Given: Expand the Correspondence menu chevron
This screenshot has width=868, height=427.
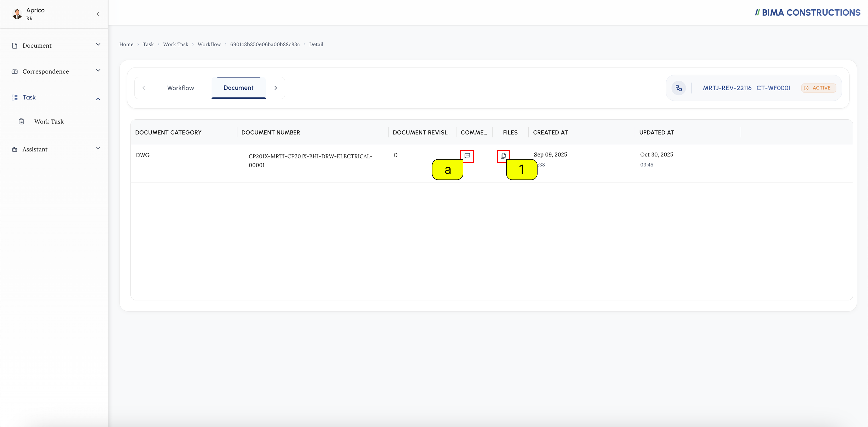Looking at the screenshot, I should click(98, 70).
